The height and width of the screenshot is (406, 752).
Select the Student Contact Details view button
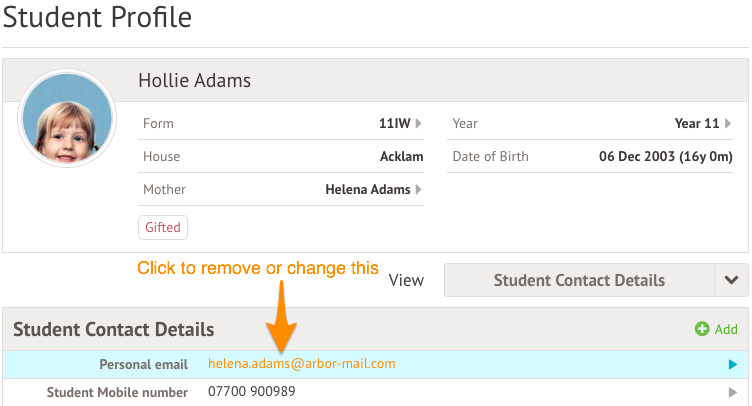click(x=579, y=280)
